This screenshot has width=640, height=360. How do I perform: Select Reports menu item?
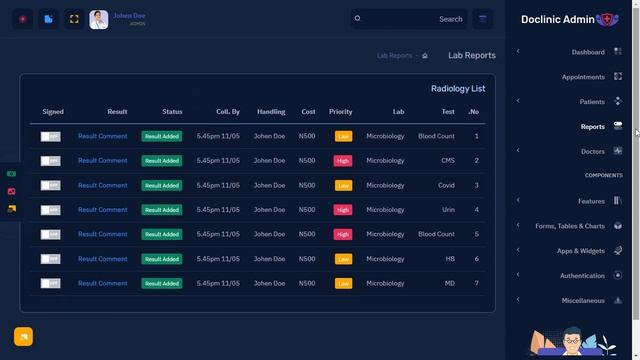coord(593,127)
